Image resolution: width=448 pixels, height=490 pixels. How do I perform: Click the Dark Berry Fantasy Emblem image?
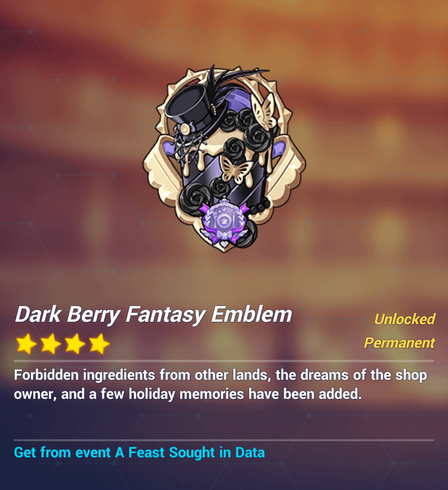click(x=224, y=159)
